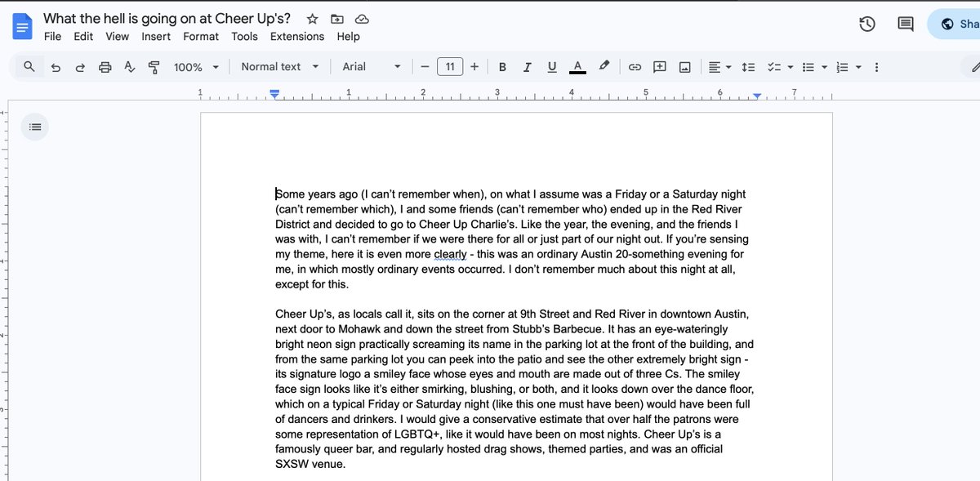
Task: Toggle italic formatting
Action: coord(528,67)
